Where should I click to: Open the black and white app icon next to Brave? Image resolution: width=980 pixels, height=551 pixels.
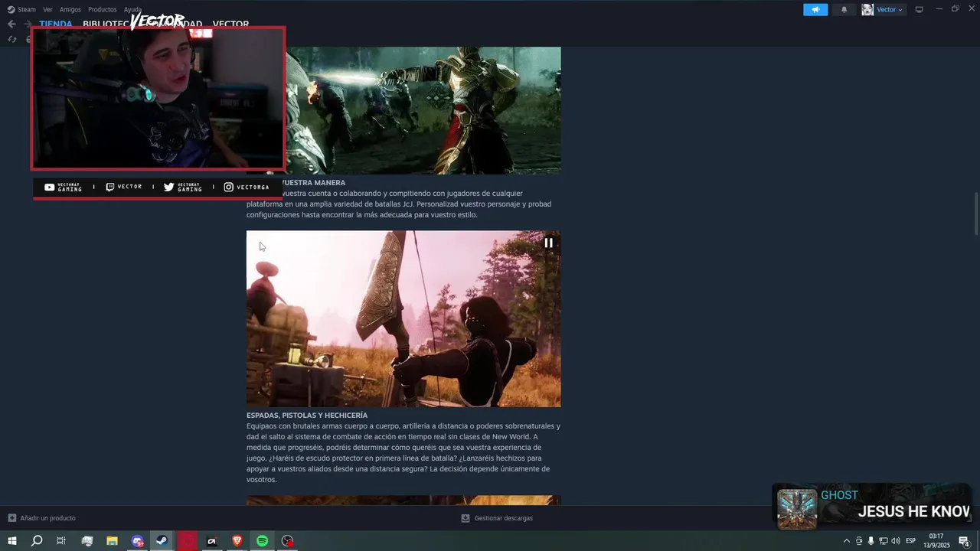[212, 541]
